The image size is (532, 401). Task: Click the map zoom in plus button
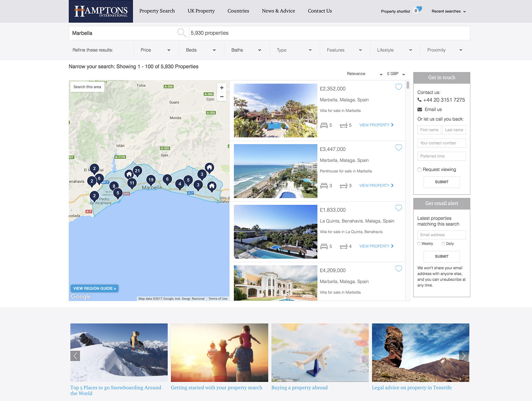coord(222,88)
